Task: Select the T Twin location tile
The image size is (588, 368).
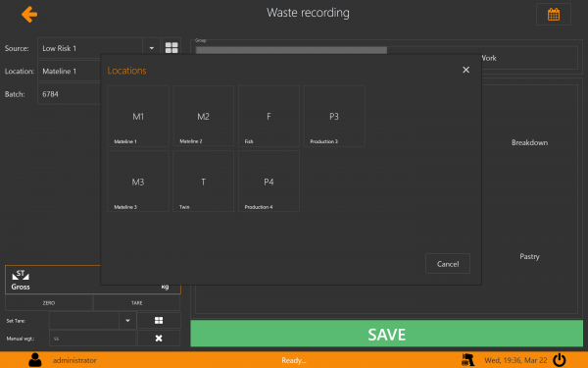Action: pos(203,182)
